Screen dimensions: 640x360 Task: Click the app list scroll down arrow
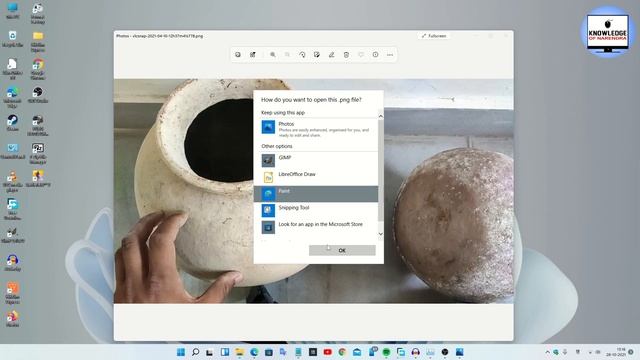380,234
